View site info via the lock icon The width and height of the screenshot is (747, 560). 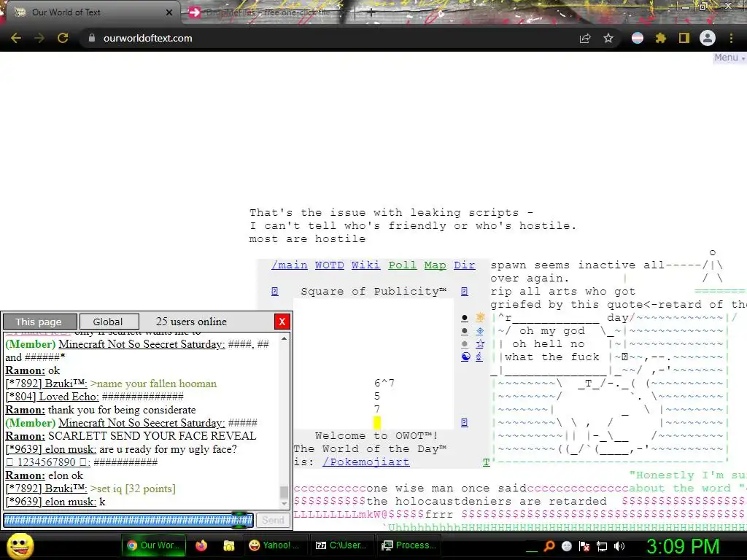91,38
